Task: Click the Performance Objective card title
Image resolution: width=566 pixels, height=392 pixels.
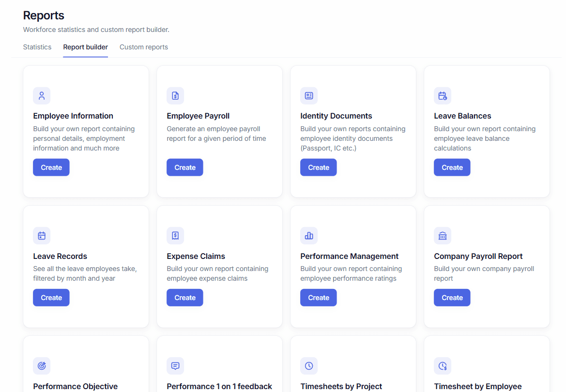Action: [76, 387]
